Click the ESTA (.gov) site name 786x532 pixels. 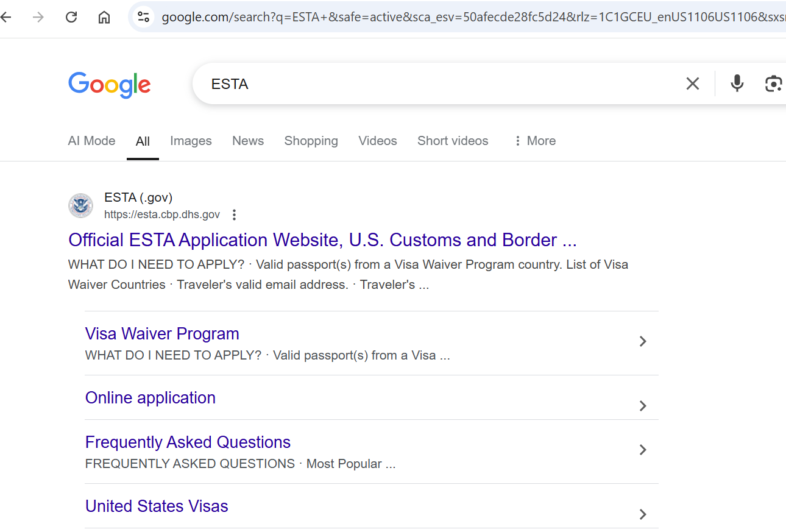pos(138,197)
